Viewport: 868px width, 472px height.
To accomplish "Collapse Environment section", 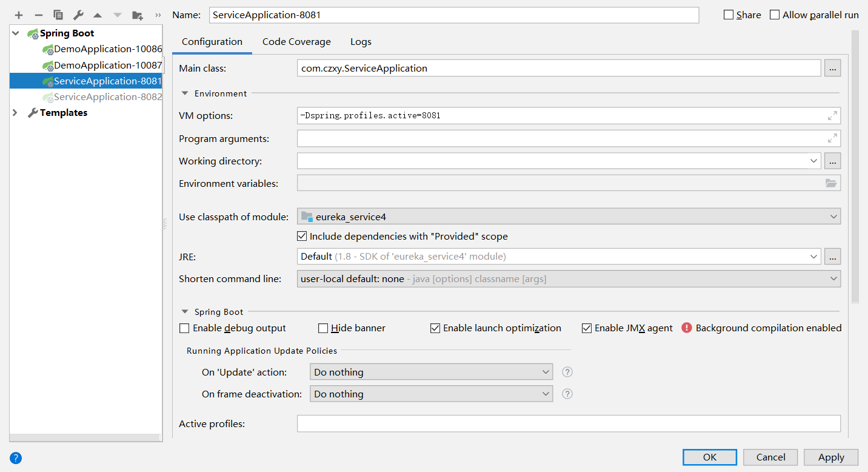I will click(x=185, y=93).
